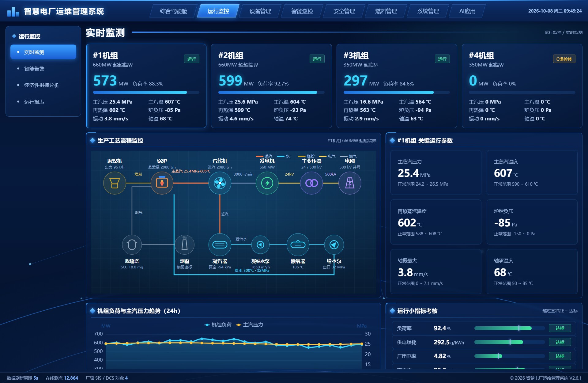Switch to the 设备管理 tab
Viewport: 588px width, 383px height.
point(260,11)
